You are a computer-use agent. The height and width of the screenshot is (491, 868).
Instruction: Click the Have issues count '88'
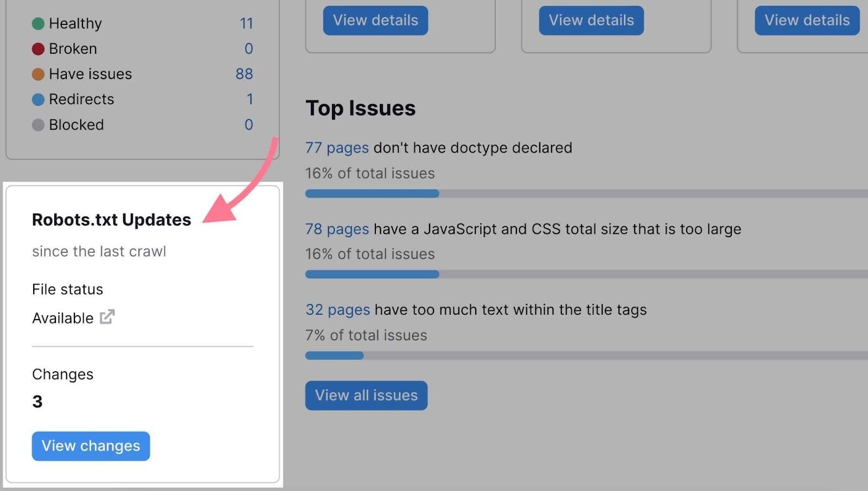[x=244, y=74]
